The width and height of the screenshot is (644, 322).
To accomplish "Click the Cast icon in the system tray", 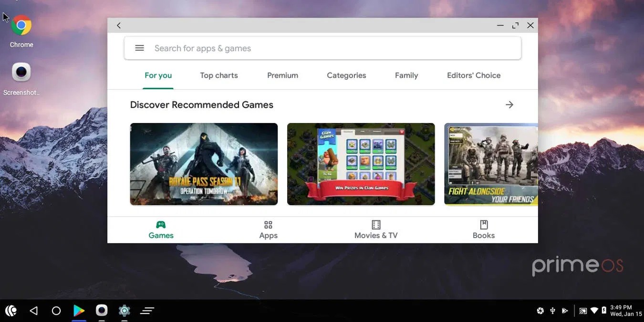I will pos(582,311).
